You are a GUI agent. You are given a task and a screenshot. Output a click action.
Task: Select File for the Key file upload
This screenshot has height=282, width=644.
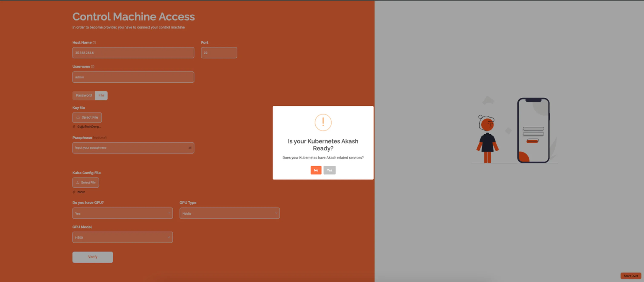(x=87, y=117)
